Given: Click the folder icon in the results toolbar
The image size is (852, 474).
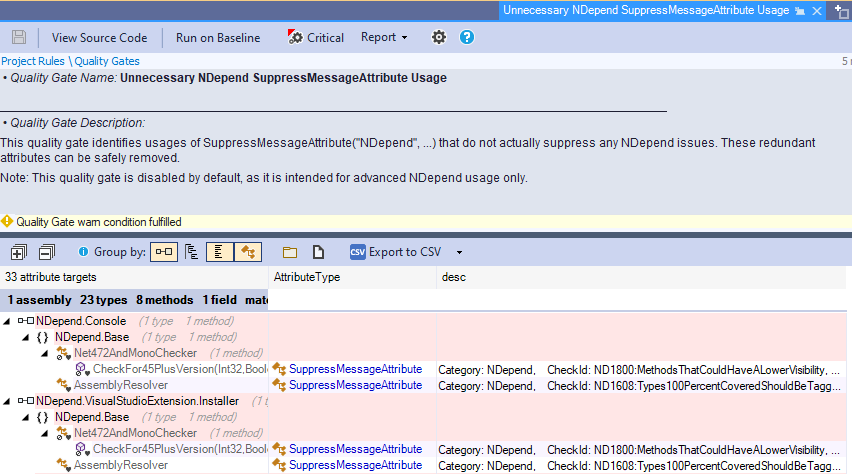Looking at the screenshot, I should tap(290, 252).
